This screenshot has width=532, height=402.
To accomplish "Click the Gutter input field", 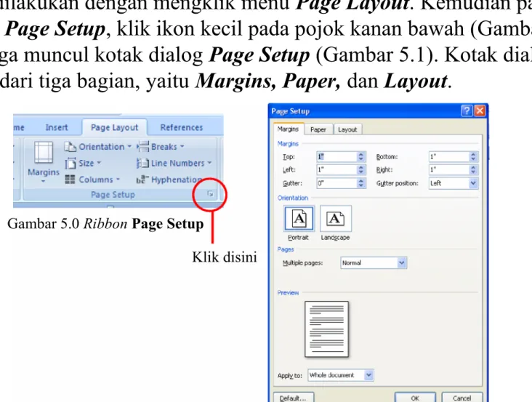I will 336,183.
